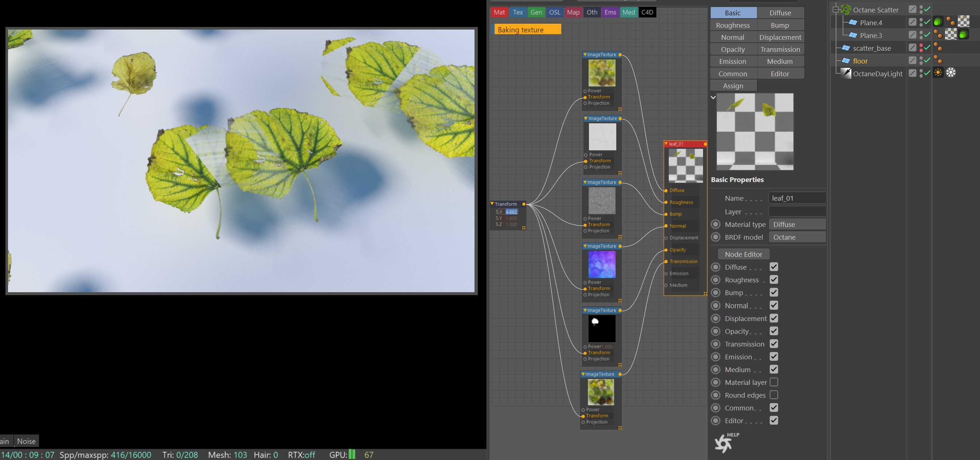Click the checkerboard texture tag on Plane.3
The height and width of the screenshot is (460, 980).
(x=951, y=35)
